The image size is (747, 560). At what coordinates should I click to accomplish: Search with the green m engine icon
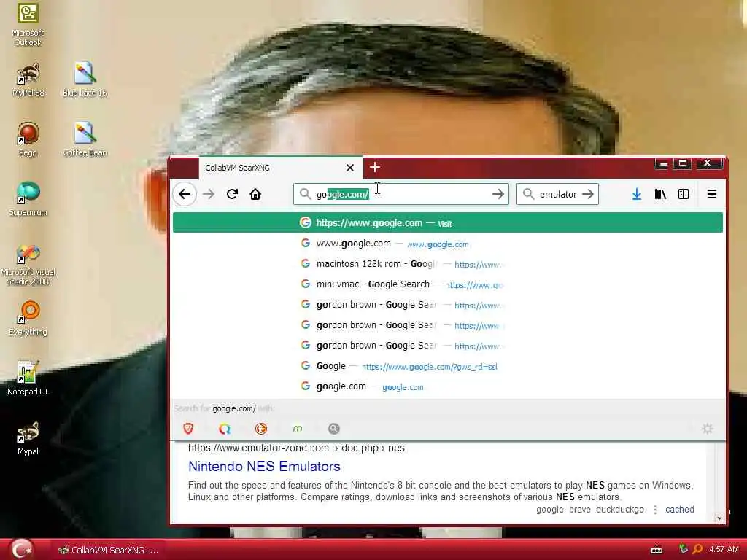(298, 429)
